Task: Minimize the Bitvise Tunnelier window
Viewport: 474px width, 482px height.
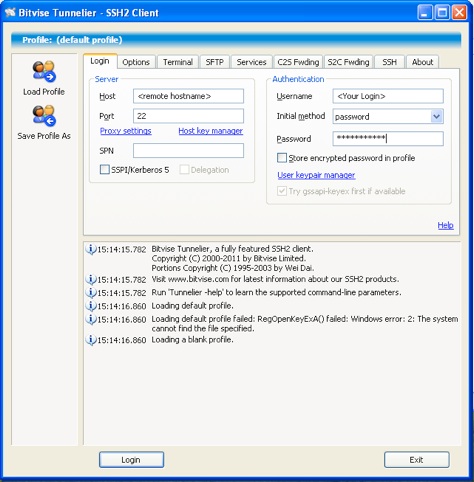Action: pos(425,13)
